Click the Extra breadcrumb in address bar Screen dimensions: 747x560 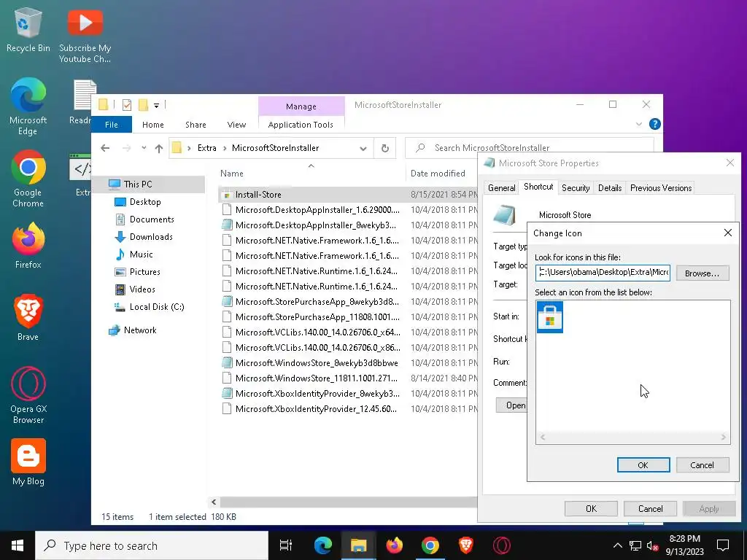pyautogui.click(x=206, y=148)
